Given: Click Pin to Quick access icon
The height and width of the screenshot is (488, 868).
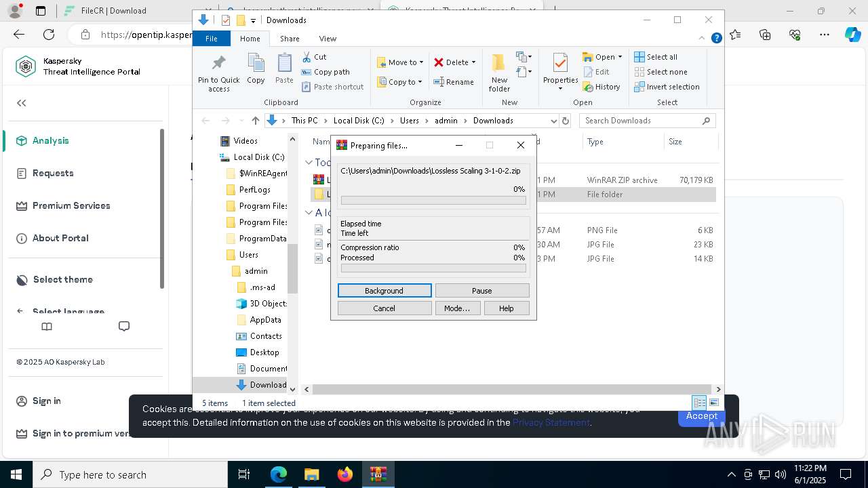Looking at the screenshot, I should point(218,73).
